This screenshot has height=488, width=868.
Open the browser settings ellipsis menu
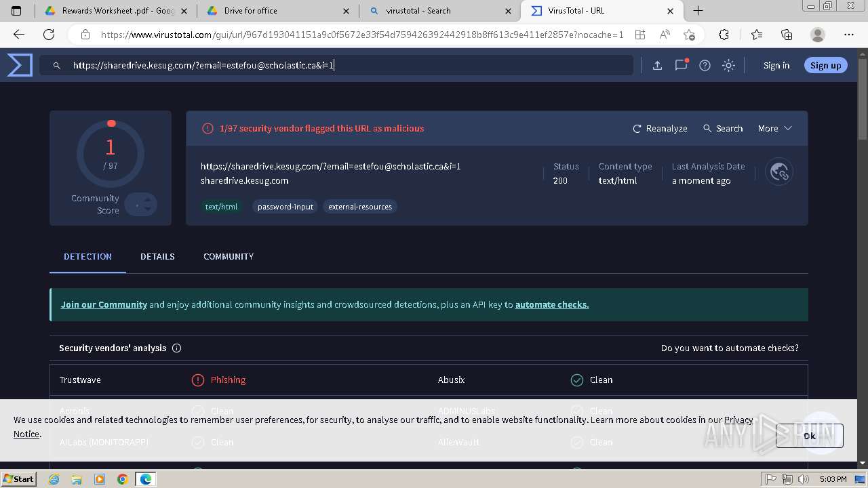coord(849,35)
